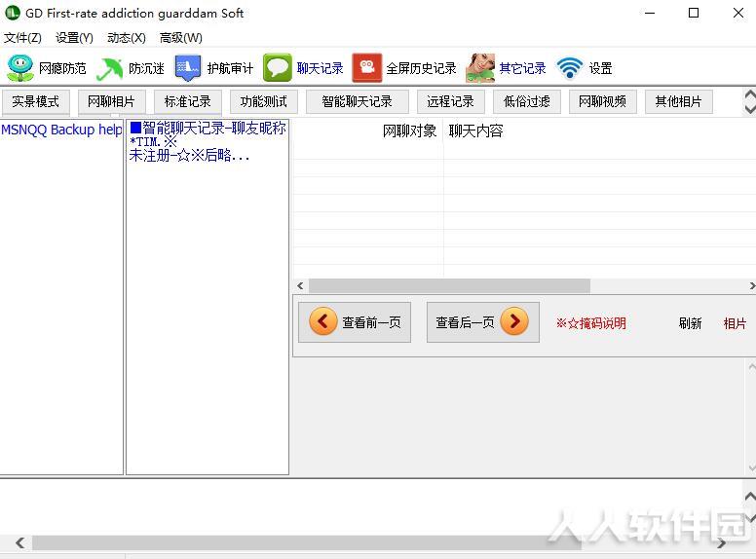Select the 防沉迷 green umbrella icon
This screenshot has height=559, width=756.
point(110,68)
